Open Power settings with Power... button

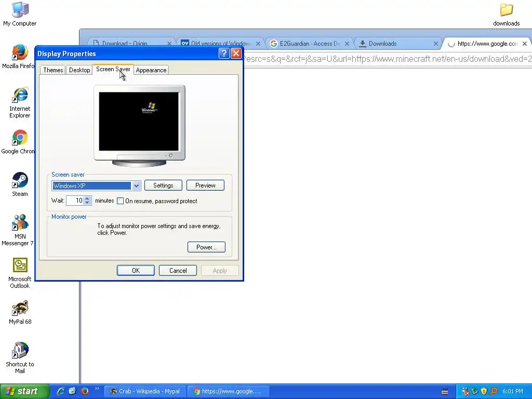[206, 247]
